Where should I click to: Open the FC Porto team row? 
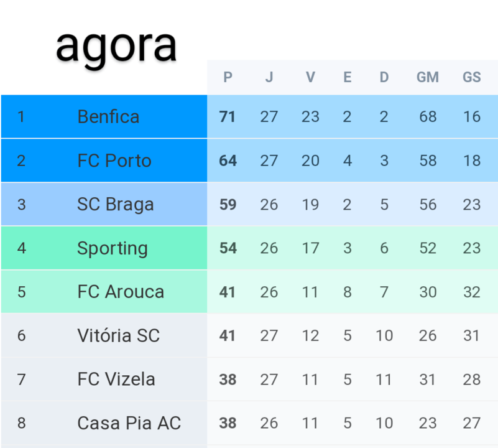click(114, 161)
